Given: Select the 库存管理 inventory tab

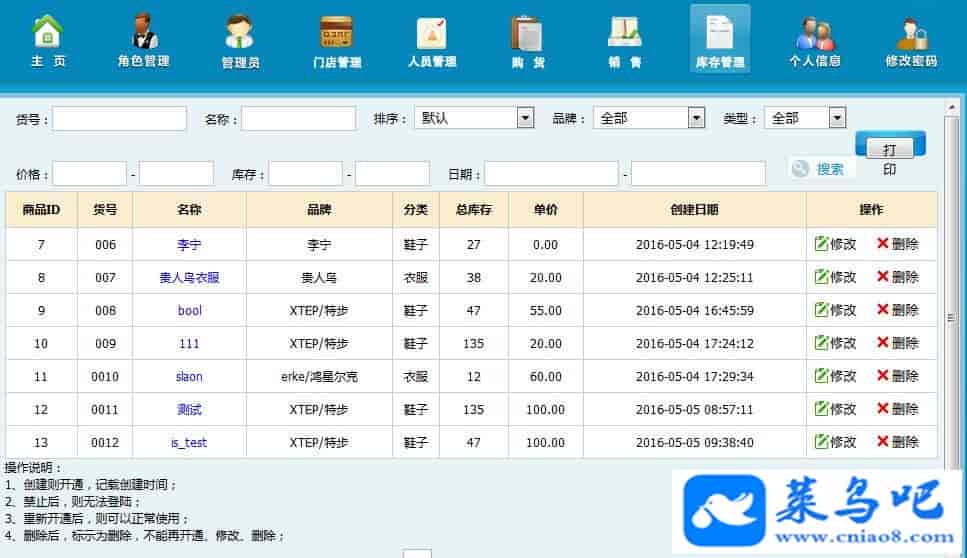Looking at the screenshot, I should pos(720,40).
